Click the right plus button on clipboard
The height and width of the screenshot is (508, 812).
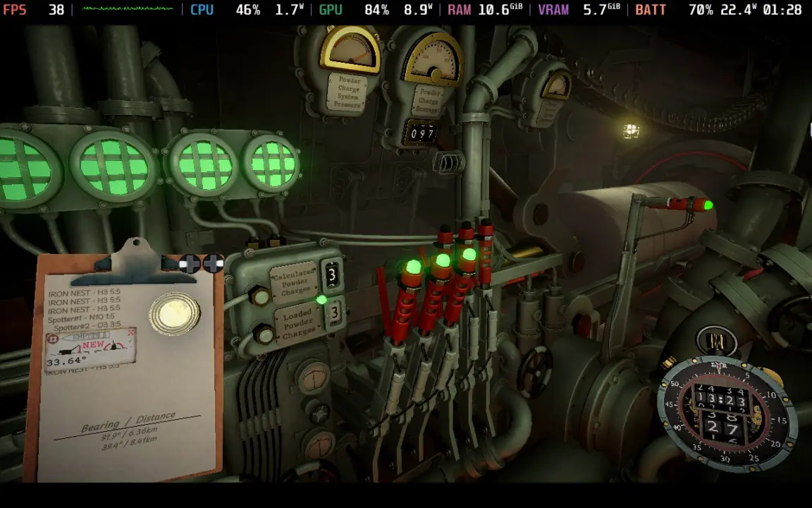pos(213,263)
